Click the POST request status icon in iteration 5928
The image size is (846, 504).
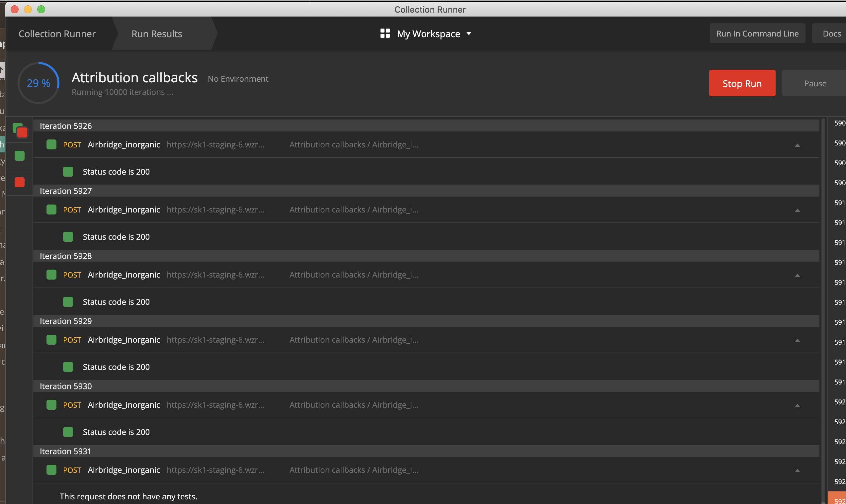51,275
